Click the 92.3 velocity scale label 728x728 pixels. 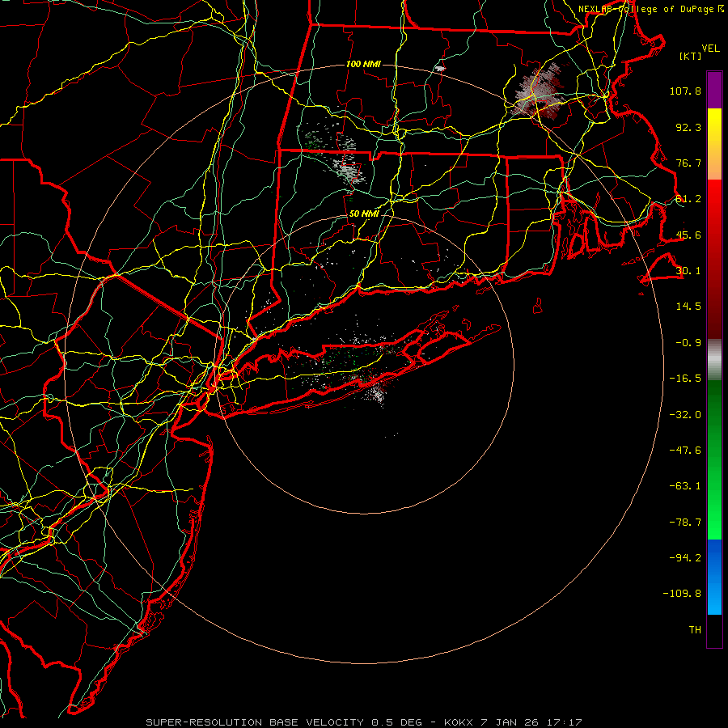(x=688, y=127)
